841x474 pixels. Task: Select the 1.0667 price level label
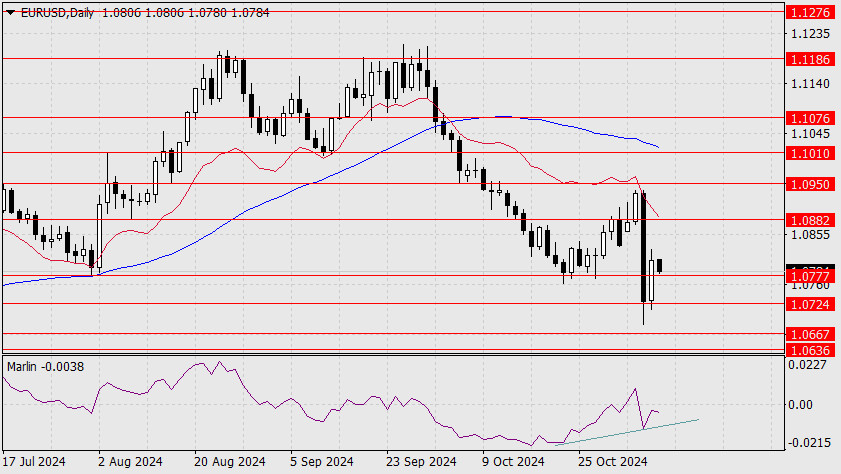coord(810,335)
